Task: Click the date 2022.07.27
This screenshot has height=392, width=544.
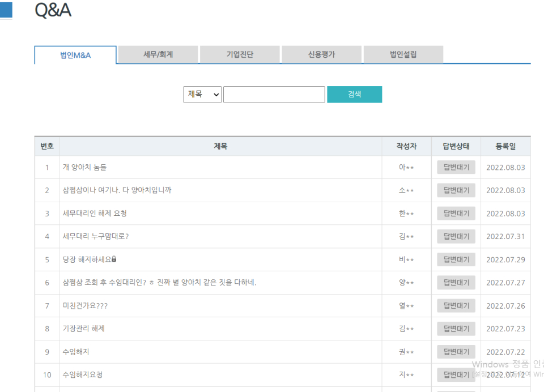Action: pyautogui.click(x=505, y=283)
